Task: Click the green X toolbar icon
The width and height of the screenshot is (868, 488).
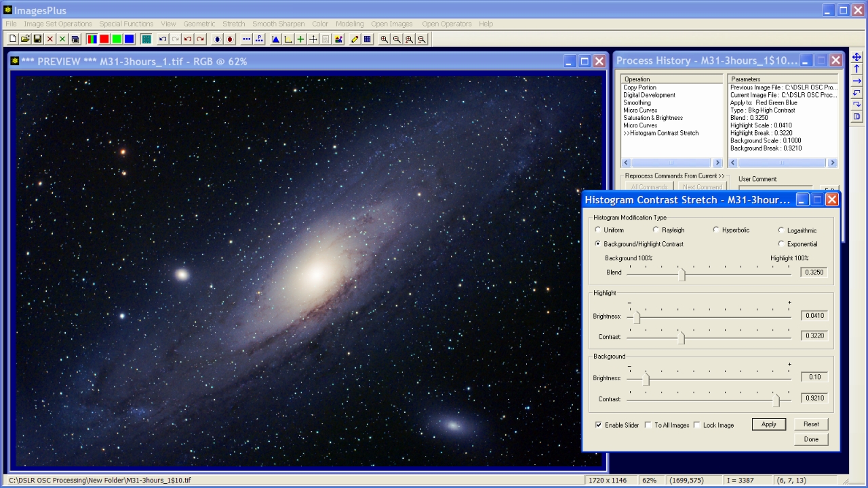Action: pos(62,39)
